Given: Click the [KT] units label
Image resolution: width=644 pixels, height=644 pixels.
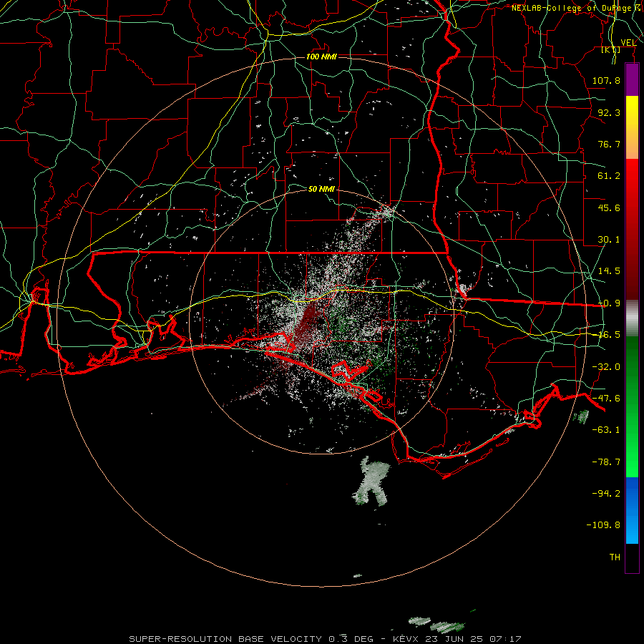Looking at the screenshot, I should pos(611,49).
